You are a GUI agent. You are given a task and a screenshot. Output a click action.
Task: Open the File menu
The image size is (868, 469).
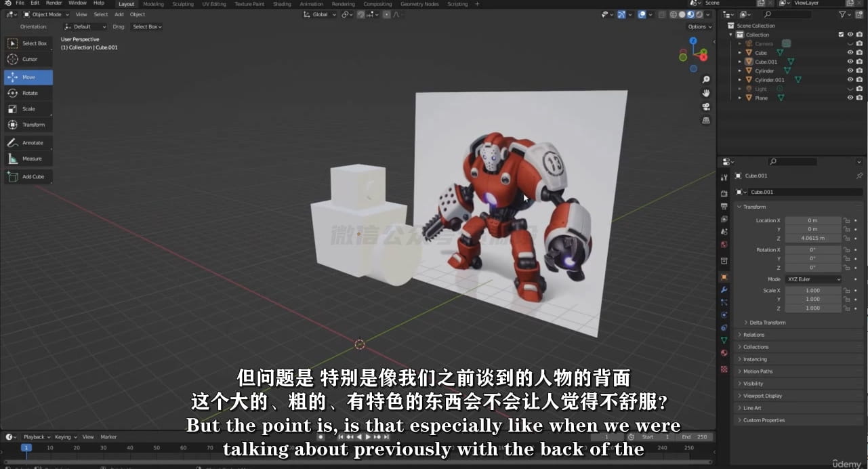pos(20,3)
